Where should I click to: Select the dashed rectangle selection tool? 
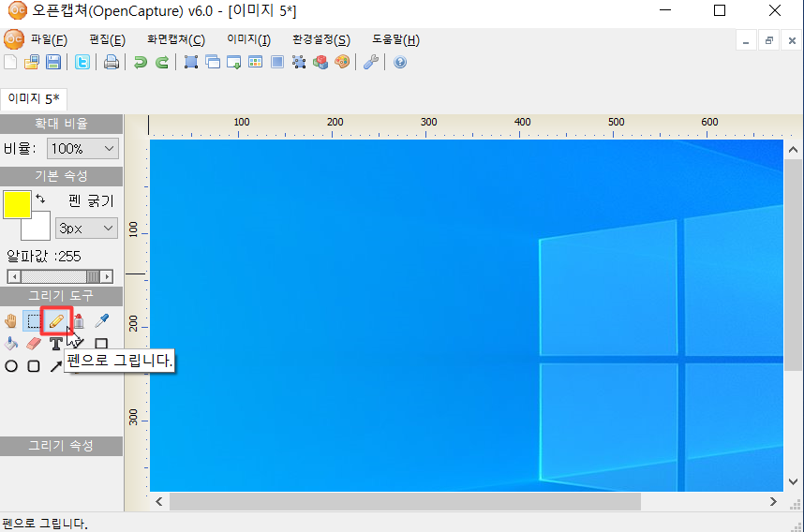pos(34,321)
